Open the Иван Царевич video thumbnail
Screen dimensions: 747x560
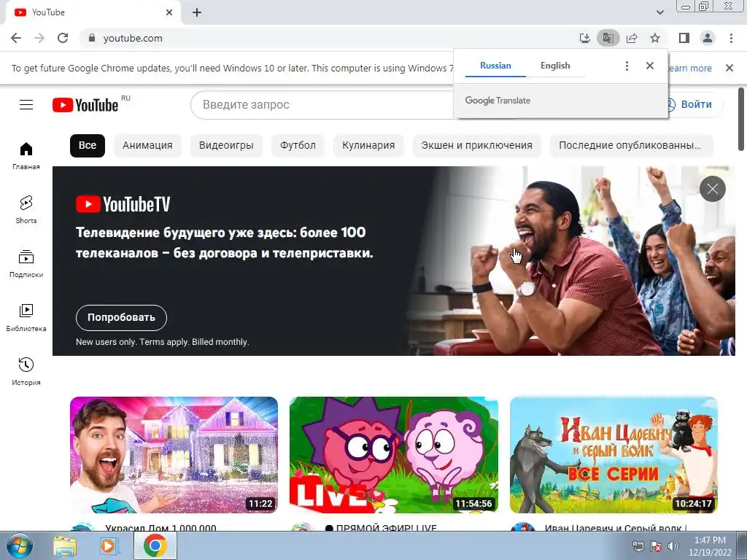click(x=614, y=455)
